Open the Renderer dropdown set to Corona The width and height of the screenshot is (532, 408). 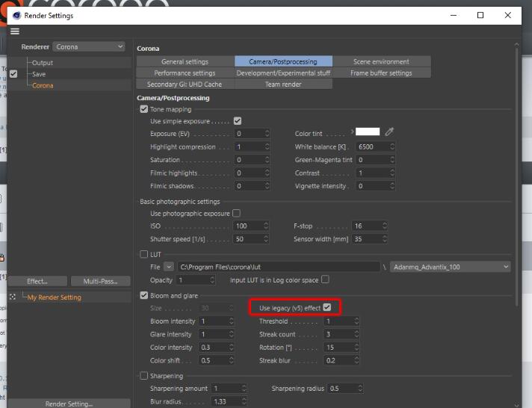pos(89,46)
